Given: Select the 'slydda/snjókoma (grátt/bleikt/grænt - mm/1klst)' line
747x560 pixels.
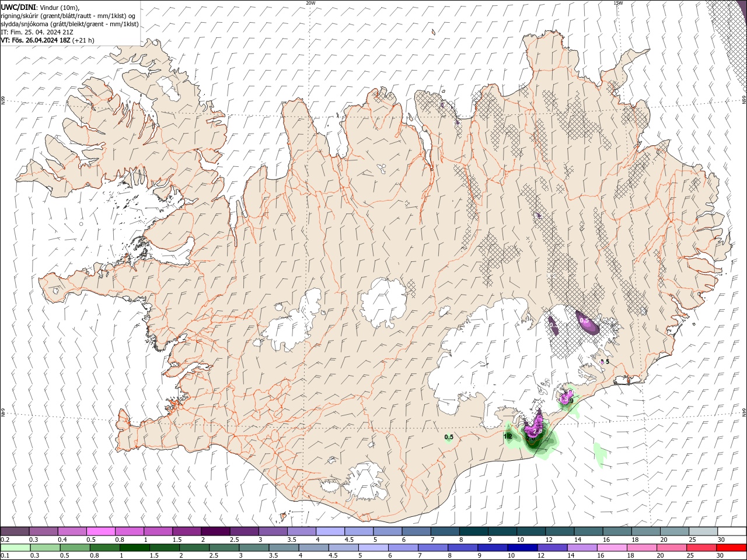Looking at the screenshot, I should tap(69, 24).
